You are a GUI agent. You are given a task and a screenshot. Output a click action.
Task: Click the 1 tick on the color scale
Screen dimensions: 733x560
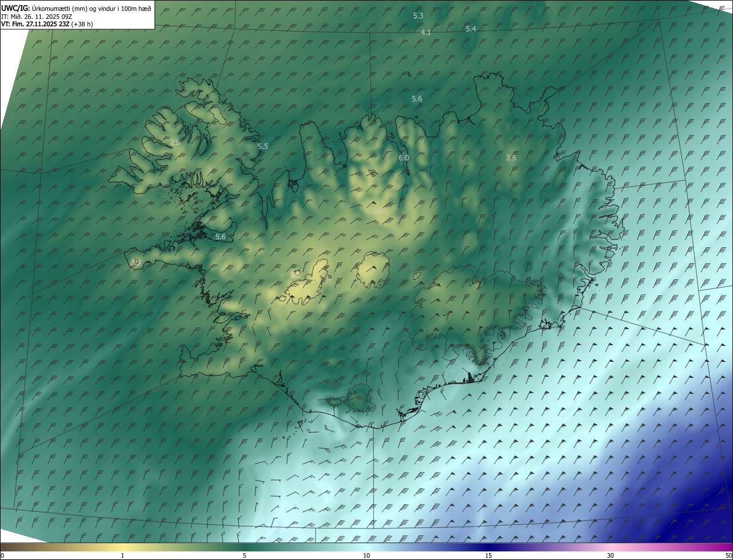click(123, 555)
